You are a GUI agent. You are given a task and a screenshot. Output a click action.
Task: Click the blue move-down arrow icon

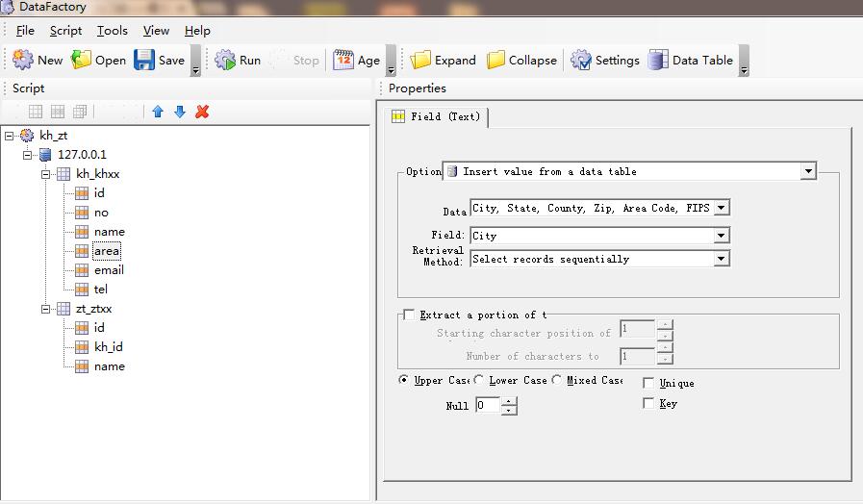click(x=180, y=112)
